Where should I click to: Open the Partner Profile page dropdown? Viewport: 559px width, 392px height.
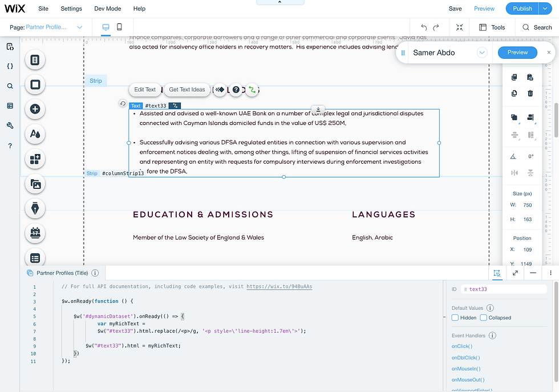coord(79,26)
